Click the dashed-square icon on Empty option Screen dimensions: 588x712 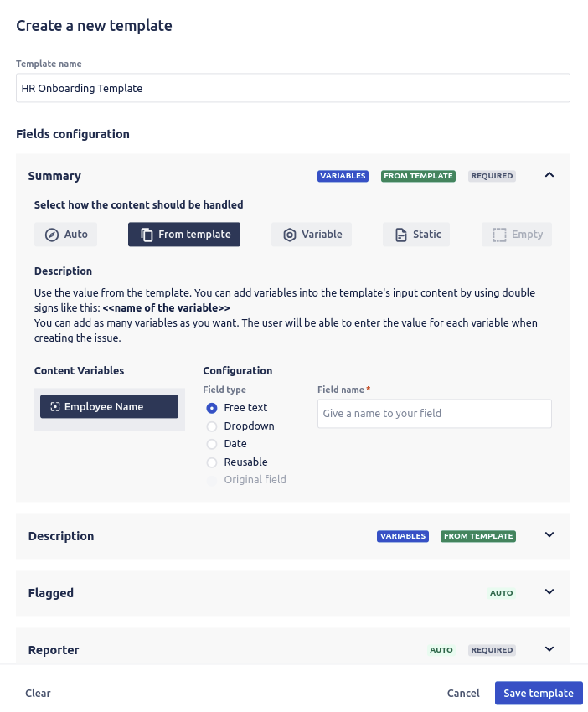pyautogui.click(x=499, y=235)
